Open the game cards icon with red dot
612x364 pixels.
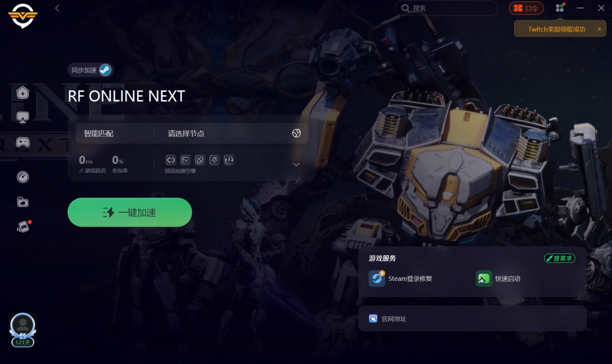click(x=23, y=227)
